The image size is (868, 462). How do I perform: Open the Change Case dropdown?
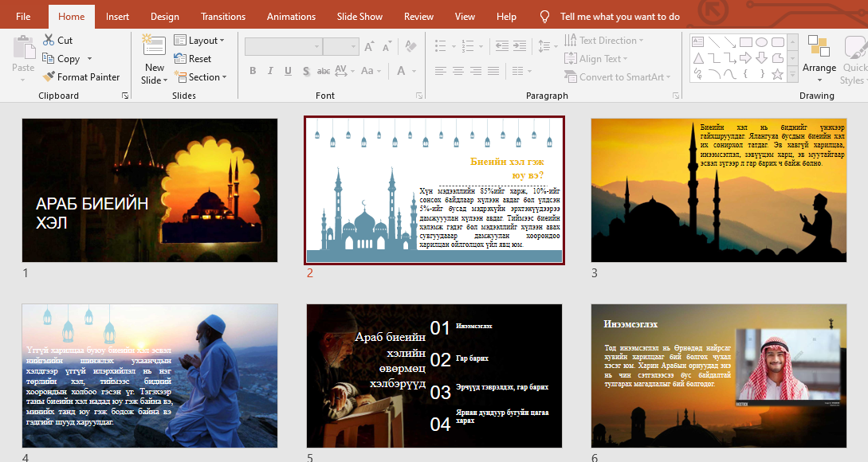coord(369,71)
